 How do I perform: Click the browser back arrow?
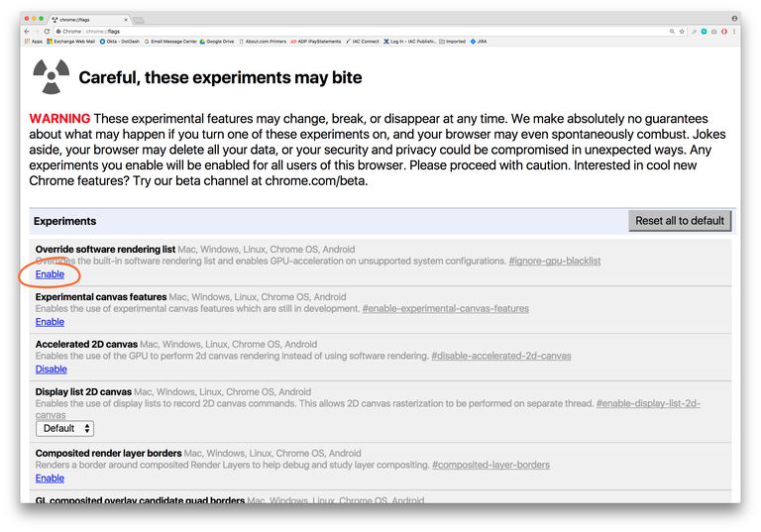pyautogui.click(x=27, y=32)
